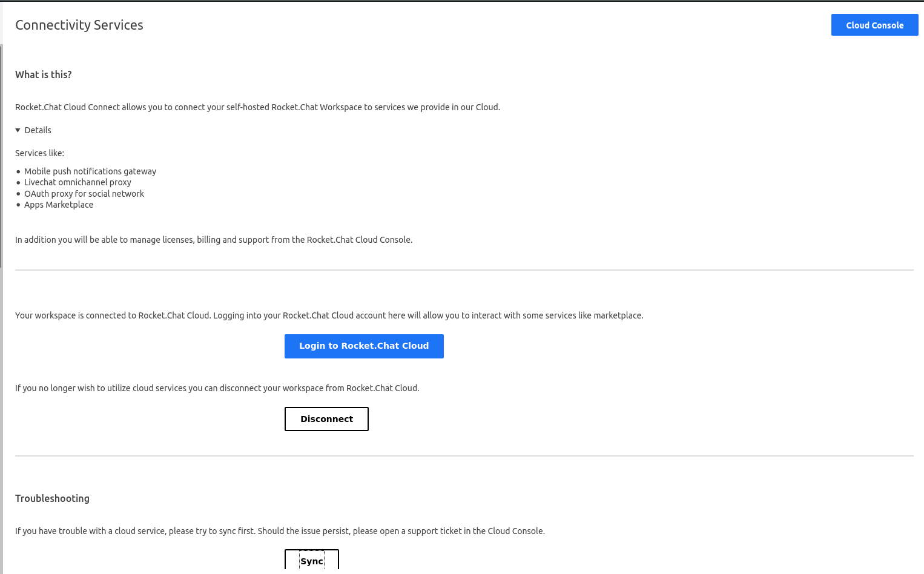Click 'Apps Marketplace' list item
924x574 pixels.
pos(59,205)
